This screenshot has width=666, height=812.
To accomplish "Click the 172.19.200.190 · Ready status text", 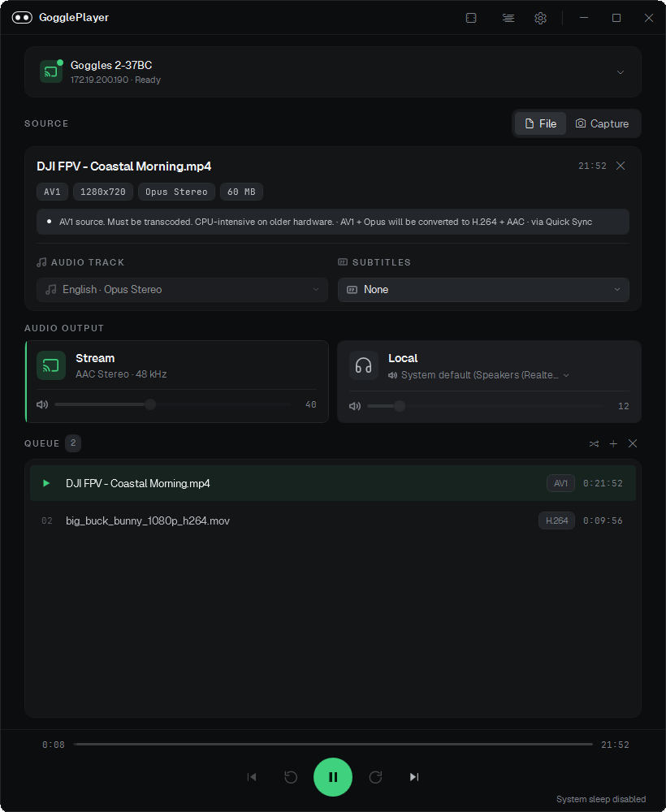I will click(115, 80).
